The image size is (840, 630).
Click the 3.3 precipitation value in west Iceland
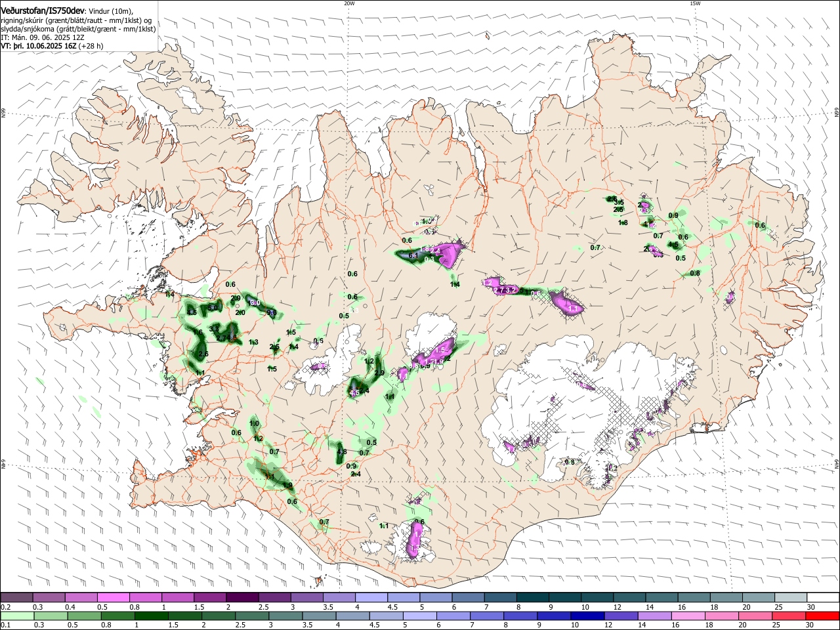click(215, 328)
